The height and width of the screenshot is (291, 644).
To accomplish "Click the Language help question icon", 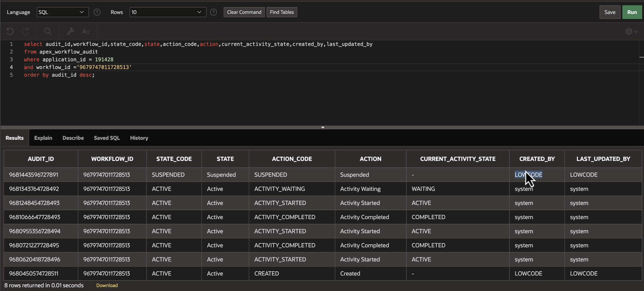I will pyautogui.click(x=97, y=12).
